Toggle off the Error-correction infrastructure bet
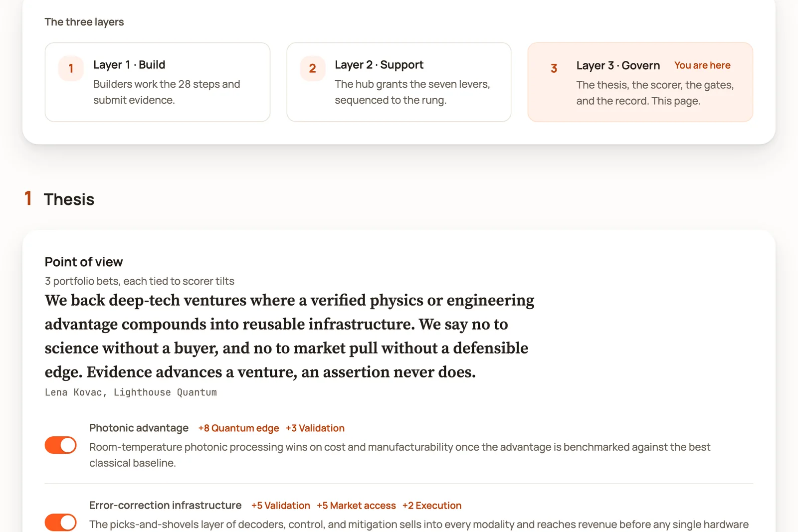This screenshot has width=798, height=532. click(61, 522)
